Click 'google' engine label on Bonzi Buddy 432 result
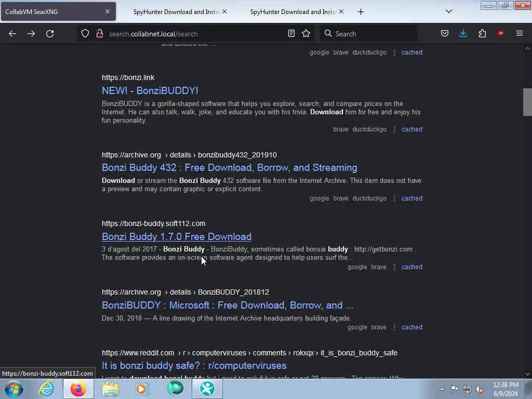The height and width of the screenshot is (399, 532). point(320,198)
